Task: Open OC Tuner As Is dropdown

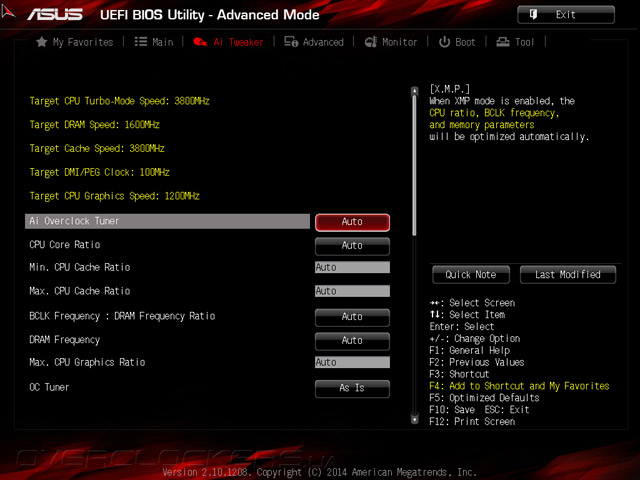Action: click(x=352, y=388)
